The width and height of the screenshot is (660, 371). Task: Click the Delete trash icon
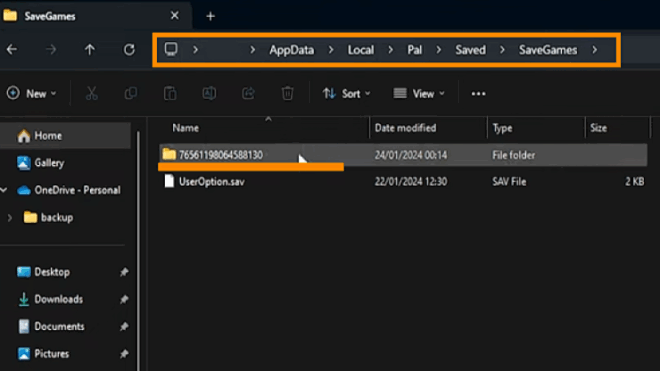287,93
